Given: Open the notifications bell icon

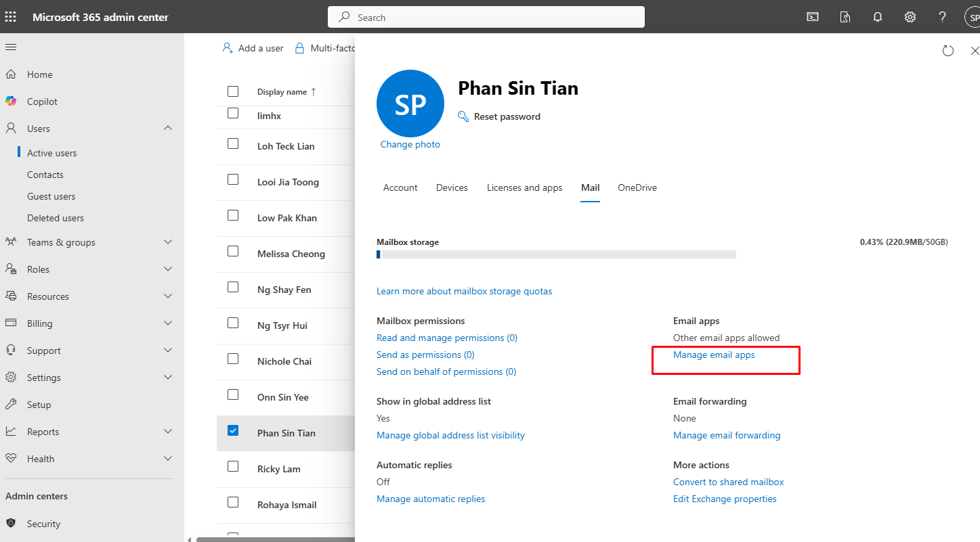Looking at the screenshot, I should [x=878, y=17].
